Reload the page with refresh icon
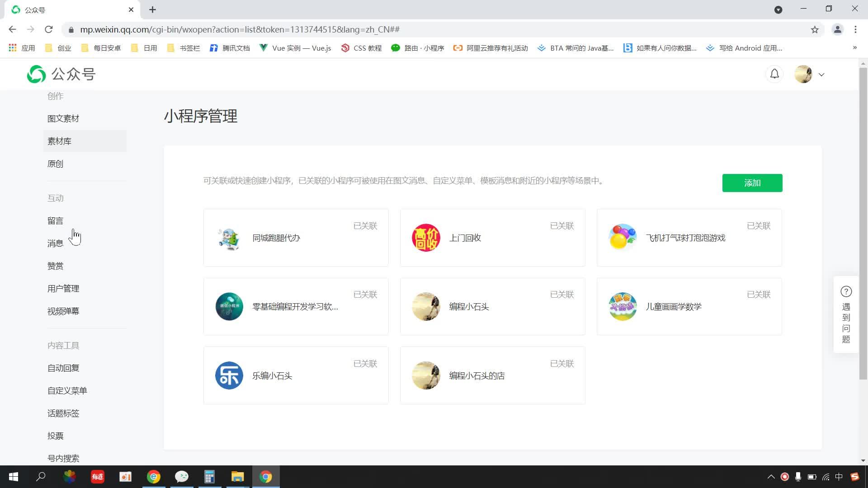This screenshot has height=488, width=868. [x=49, y=29]
